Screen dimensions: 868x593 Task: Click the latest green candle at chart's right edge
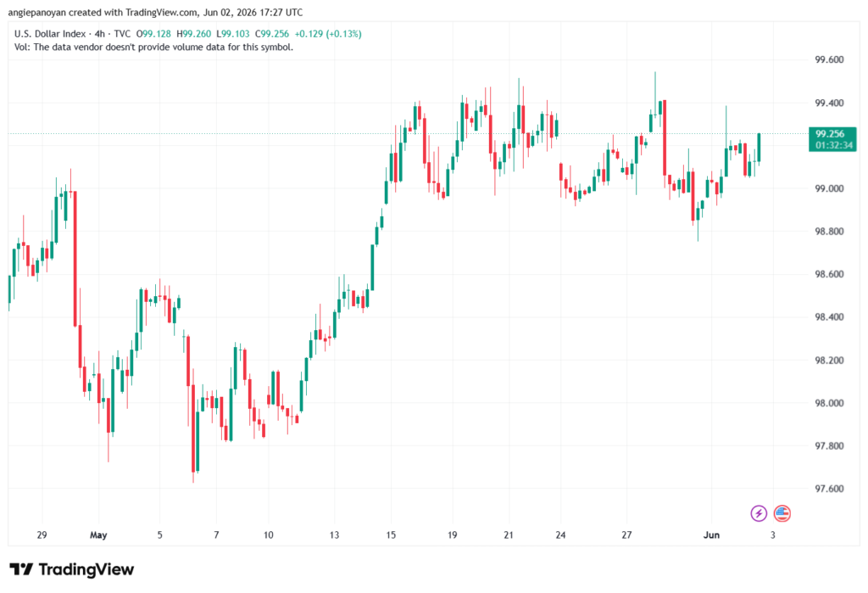point(759,148)
